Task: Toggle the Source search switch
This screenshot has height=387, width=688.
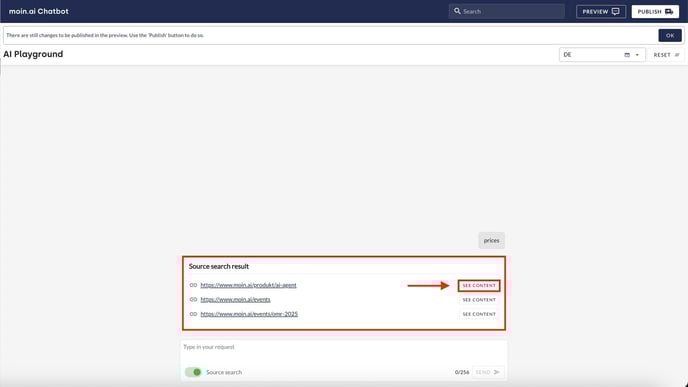Action: pyautogui.click(x=193, y=372)
